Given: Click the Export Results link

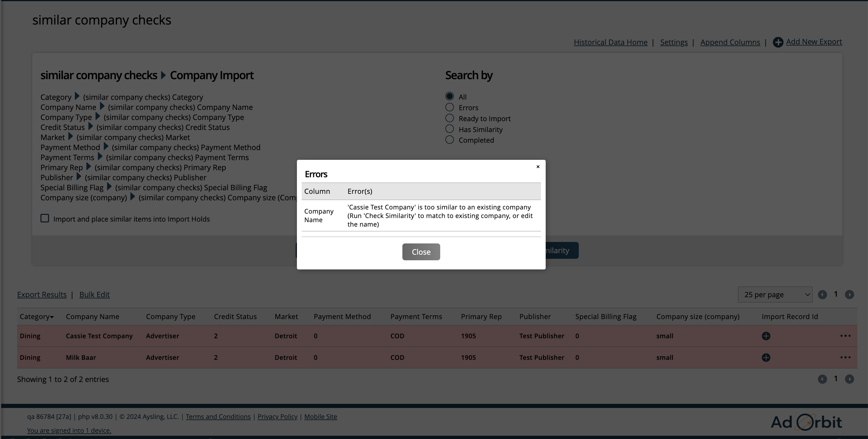Looking at the screenshot, I should pyautogui.click(x=42, y=295).
